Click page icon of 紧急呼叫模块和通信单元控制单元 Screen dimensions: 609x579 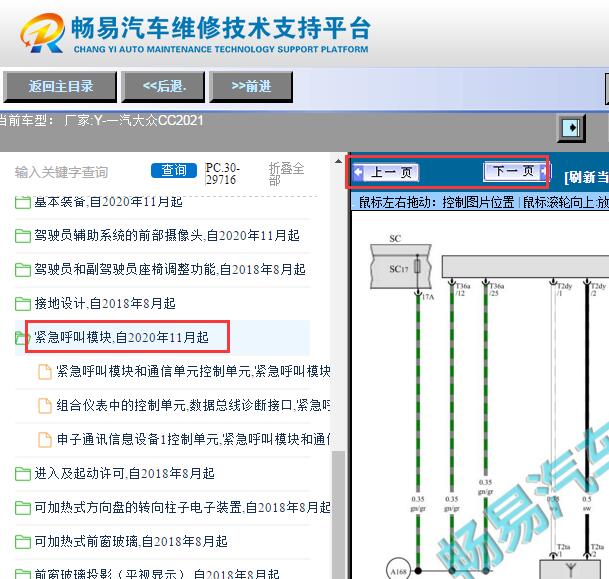click(45, 372)
